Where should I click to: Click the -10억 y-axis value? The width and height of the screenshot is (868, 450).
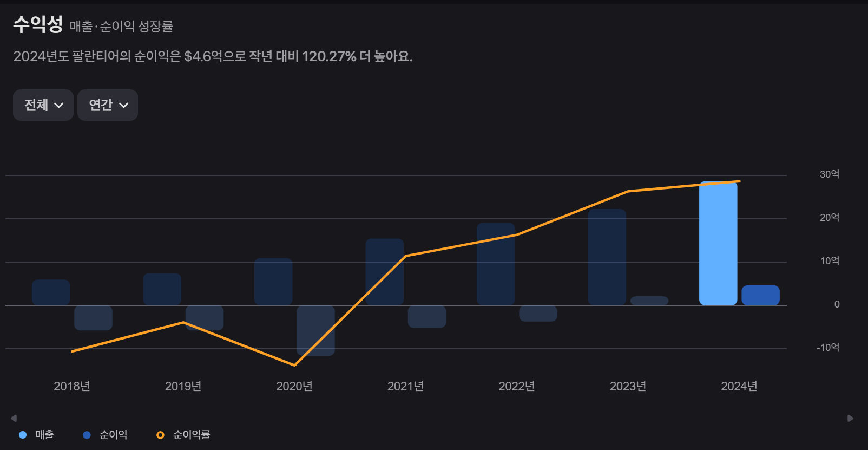[828, 348]
